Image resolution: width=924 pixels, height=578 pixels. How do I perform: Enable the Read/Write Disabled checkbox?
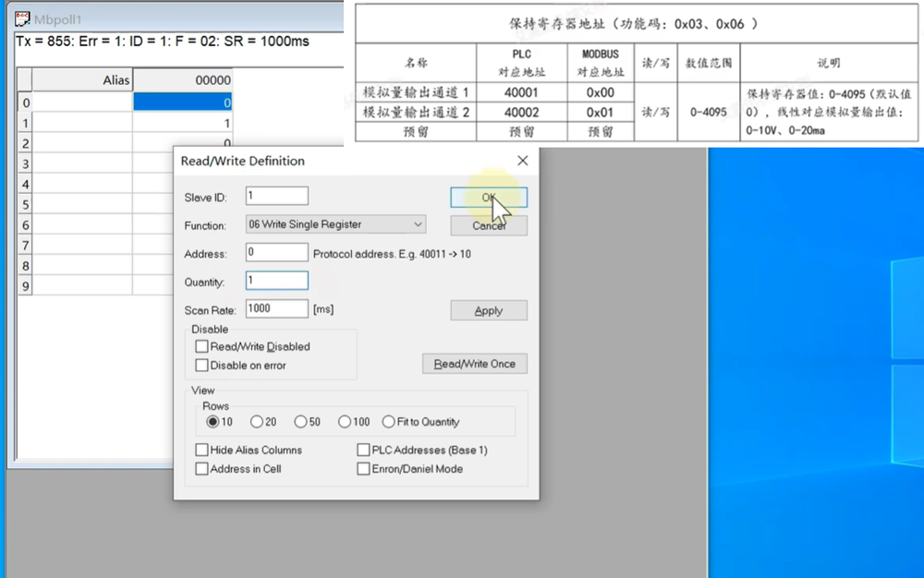pos(201,346)
